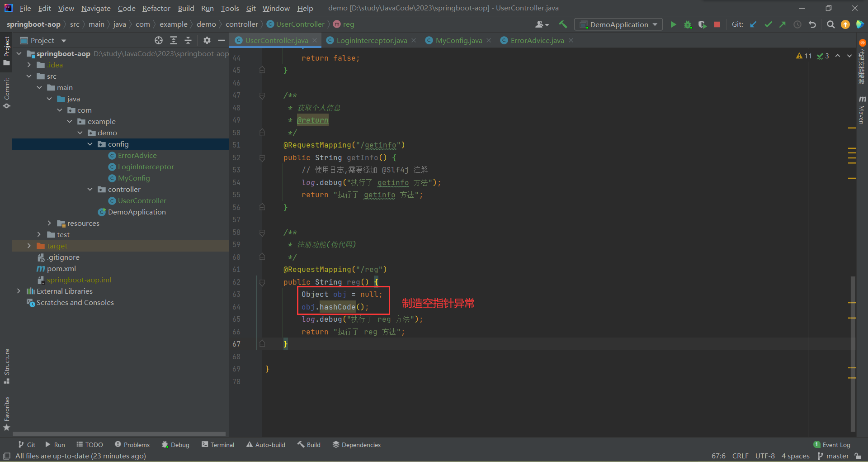Click the editor vertical scrollbar
This screenshot has height=462, width=868.
pyautogui.click(x=853, y=353)
